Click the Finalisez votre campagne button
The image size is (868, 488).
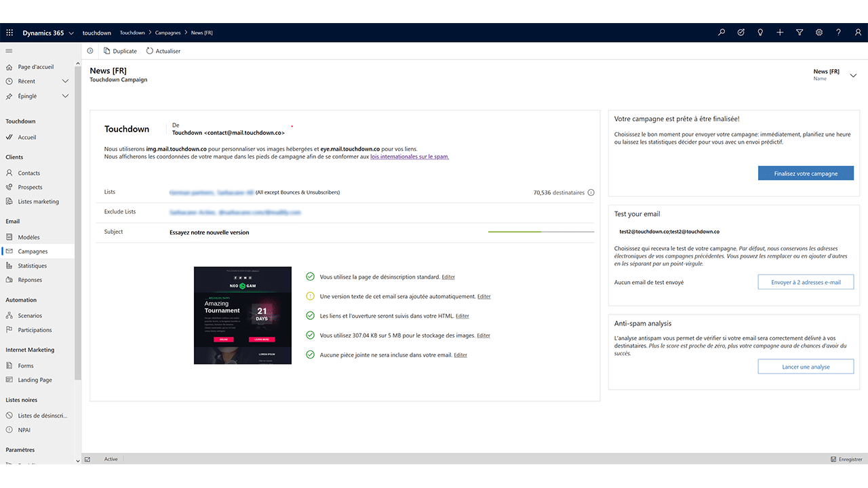point(806,174)
